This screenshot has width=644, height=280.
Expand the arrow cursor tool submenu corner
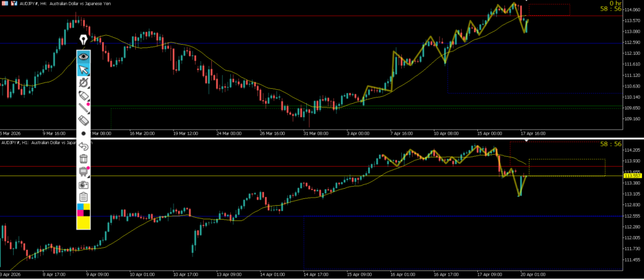tap(89, 74)
